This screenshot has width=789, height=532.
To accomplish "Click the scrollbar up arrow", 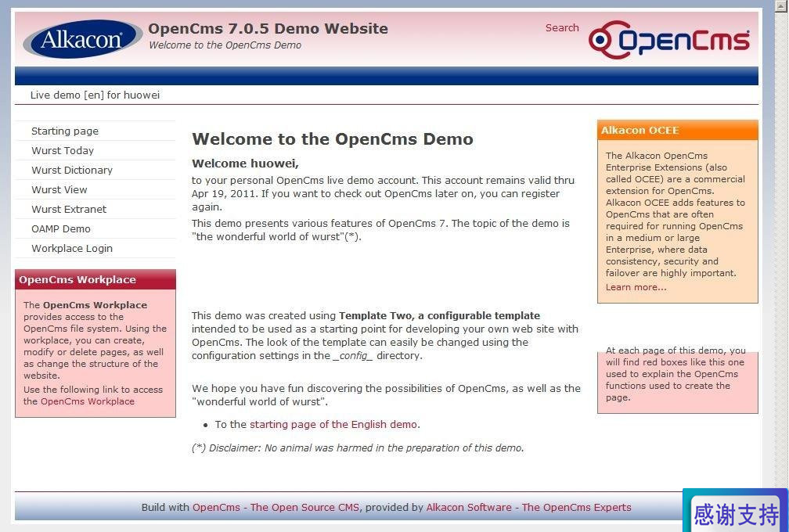I will 782,5.
